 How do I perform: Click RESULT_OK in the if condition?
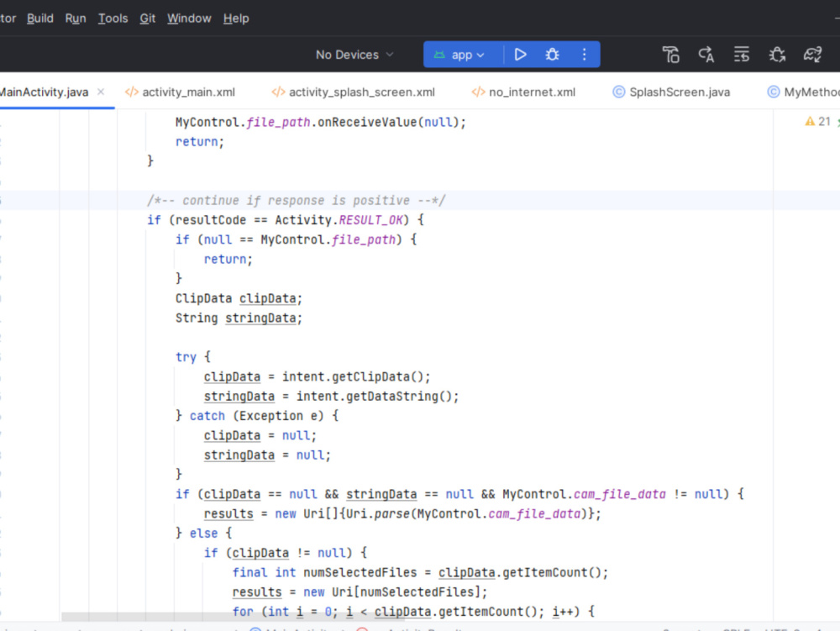(370, 220)
